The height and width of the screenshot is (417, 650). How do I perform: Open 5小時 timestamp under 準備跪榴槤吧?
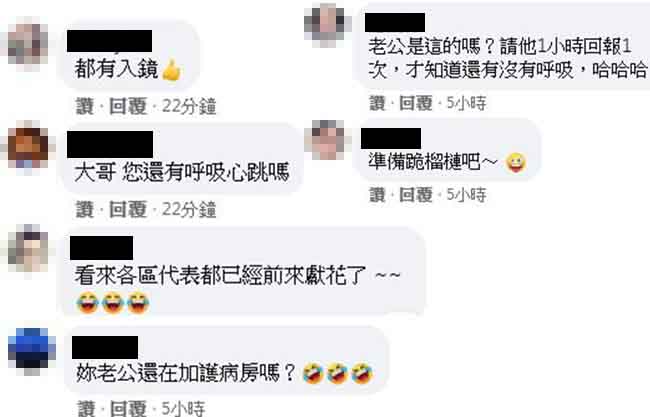click(466, 195)
